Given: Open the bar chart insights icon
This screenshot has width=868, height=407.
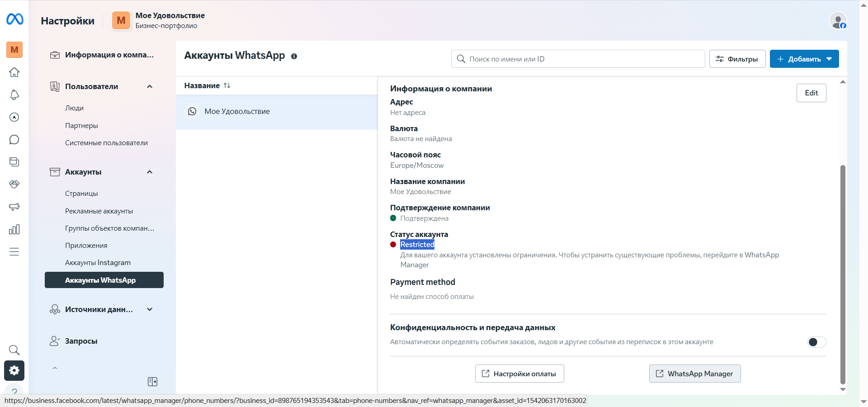Looking at the screenshot, I should click(x=14, y=229).
